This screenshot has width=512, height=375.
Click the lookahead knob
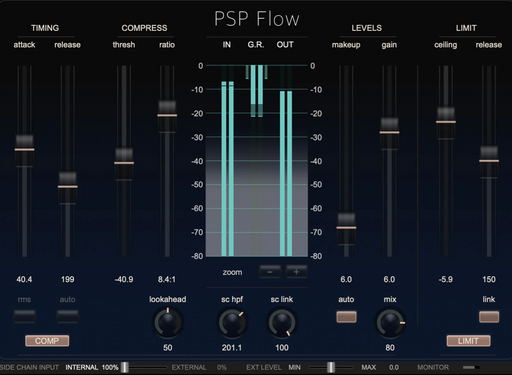168,322
